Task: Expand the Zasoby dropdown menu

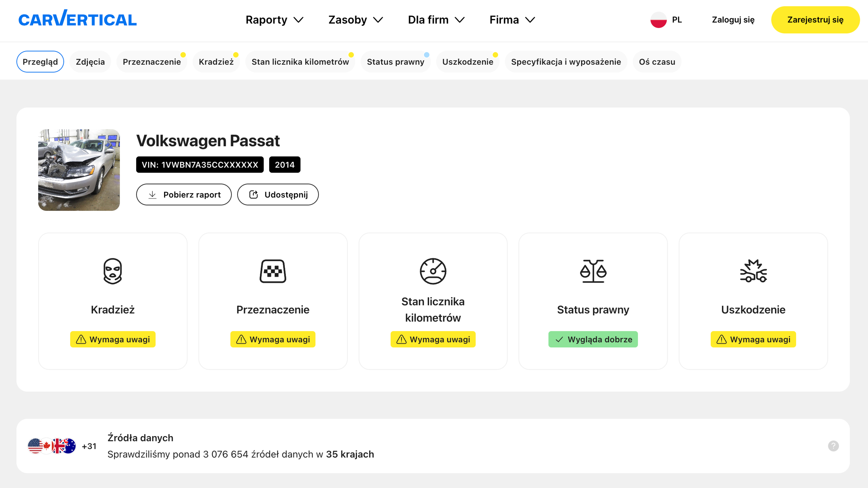Action: (356, 20)
